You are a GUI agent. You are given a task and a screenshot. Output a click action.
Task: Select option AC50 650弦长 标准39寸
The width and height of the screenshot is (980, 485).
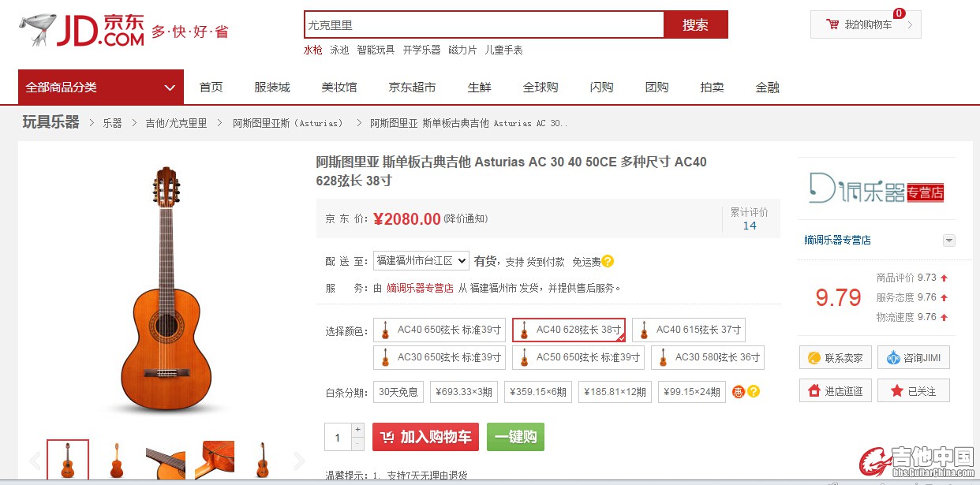578,357
